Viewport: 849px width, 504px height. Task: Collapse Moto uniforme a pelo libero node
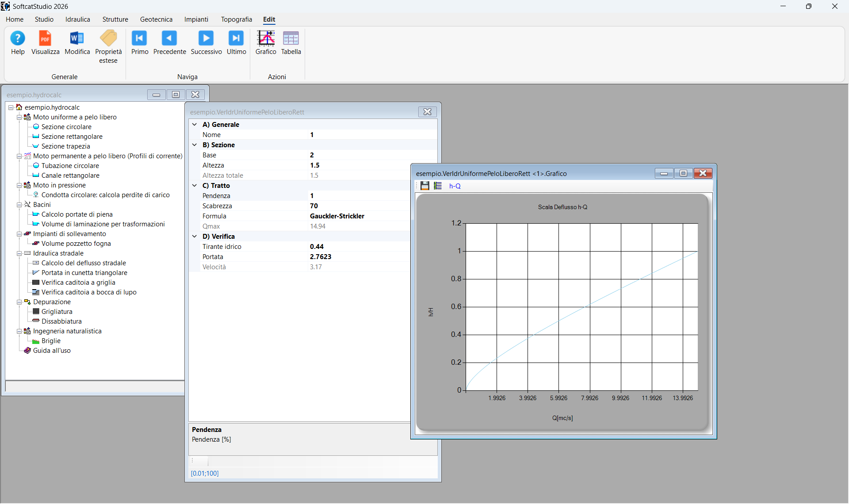[x=19, y=117]
